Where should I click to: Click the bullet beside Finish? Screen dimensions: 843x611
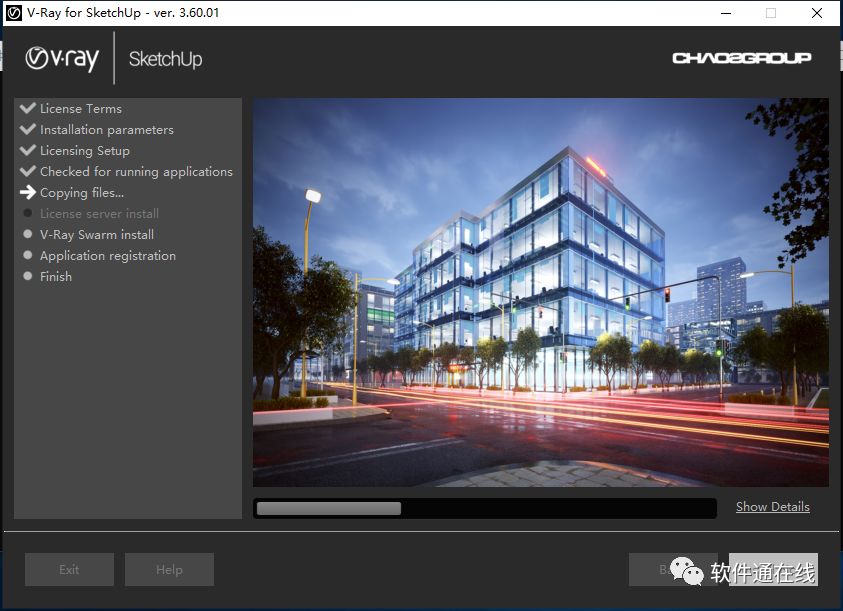point(28,276)
